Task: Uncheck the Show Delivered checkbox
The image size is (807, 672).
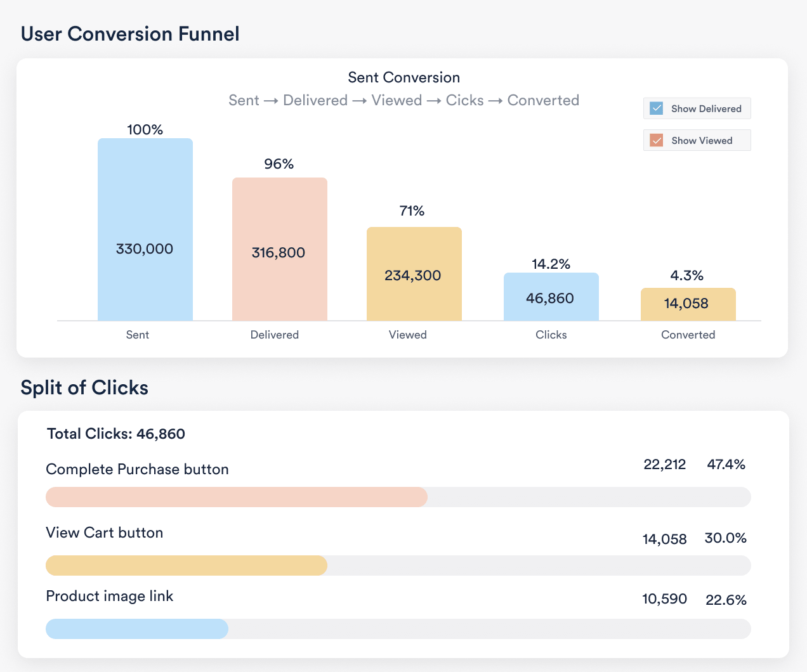Action: pyautogui.click(x=657, y=108)
